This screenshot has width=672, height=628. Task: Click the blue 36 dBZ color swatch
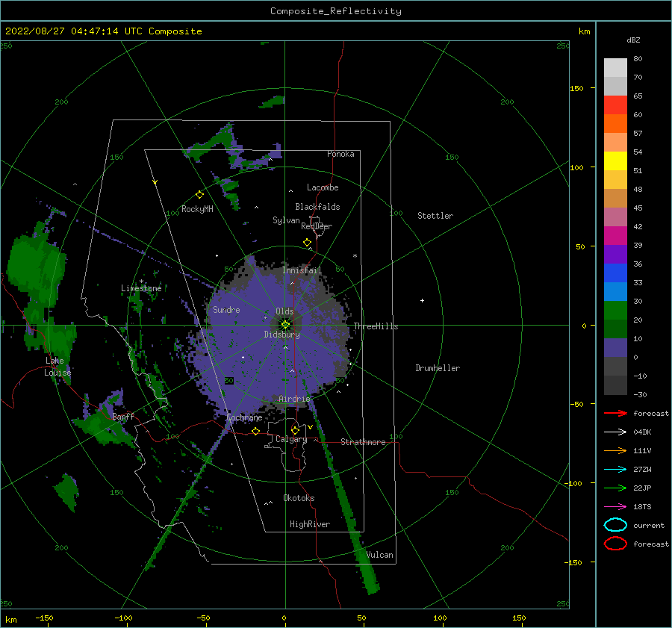[x=615, y=273]
